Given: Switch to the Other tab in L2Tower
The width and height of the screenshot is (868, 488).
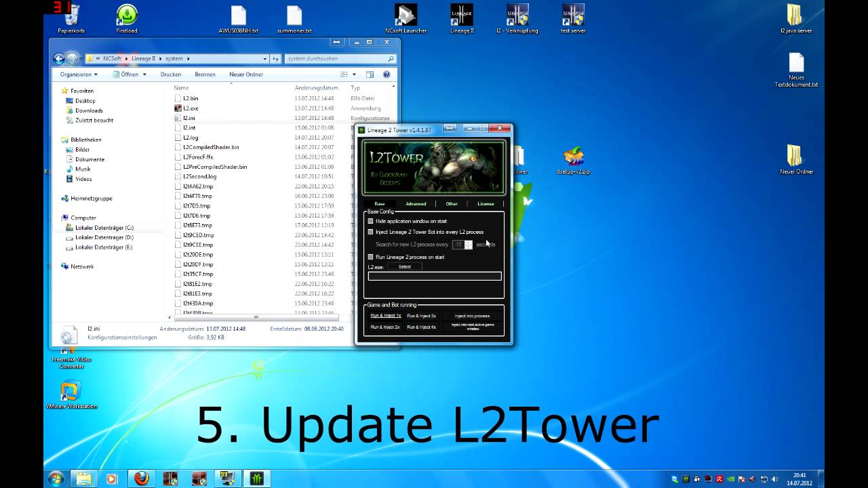Looking at the screenshot, I should 452,203.
